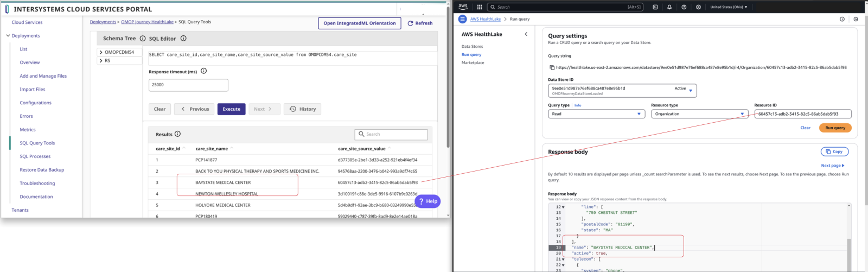Focus the AWS console search bar
The image size is (868, 272).
565,7
